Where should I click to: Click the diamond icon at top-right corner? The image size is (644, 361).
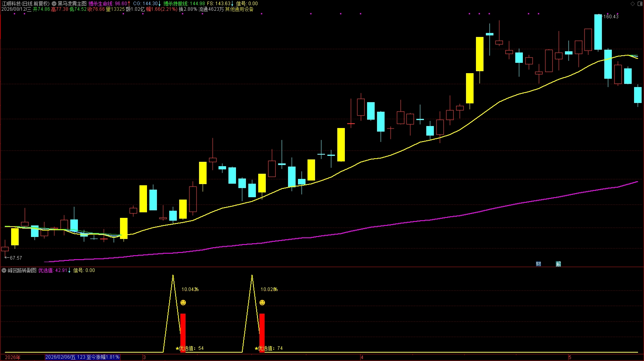click(633, 4)
